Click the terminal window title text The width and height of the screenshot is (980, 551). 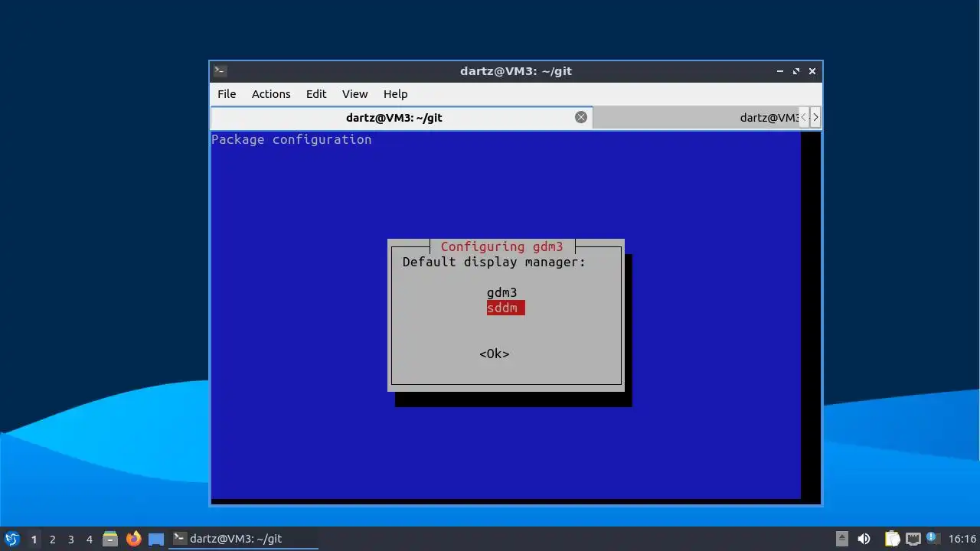click(516, 71)
